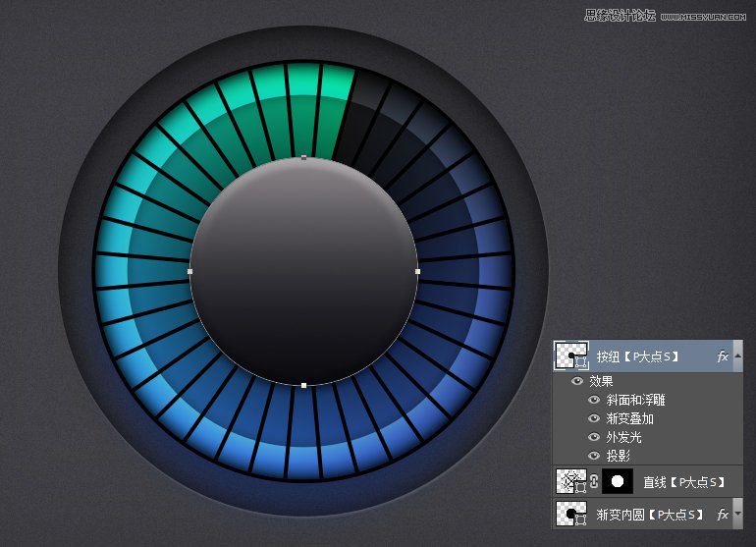
Task: Select the 直线 layer's black mask thumbnail
Action: coord(617,482)
